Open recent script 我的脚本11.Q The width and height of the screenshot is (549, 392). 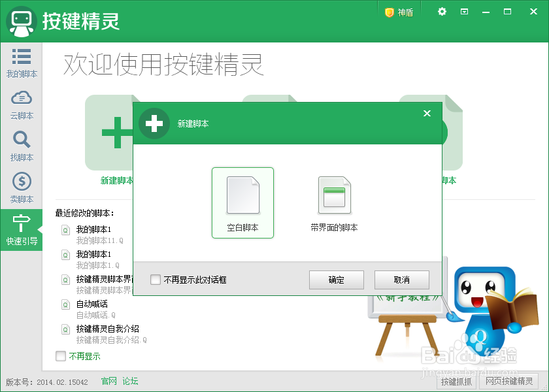[100, 235]
